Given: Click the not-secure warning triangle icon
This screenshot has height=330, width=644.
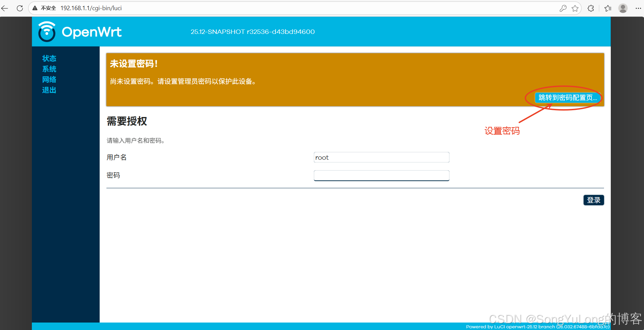Looking at the screenshot, I should point(35,8).
